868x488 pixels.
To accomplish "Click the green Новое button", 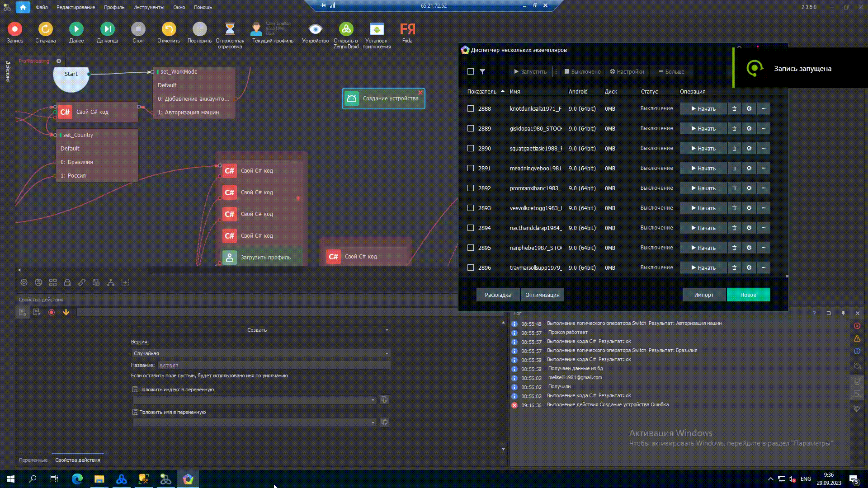I will pos(748,295).
